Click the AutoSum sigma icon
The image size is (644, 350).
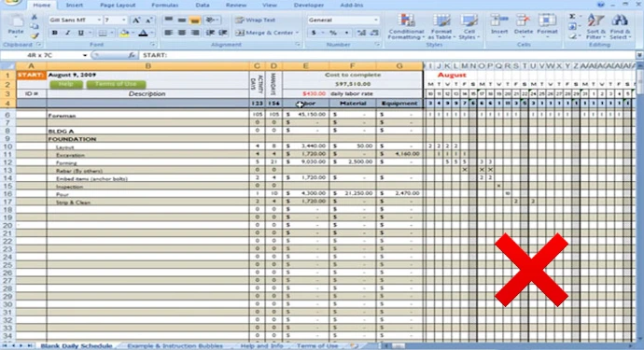tap(572, 17)
